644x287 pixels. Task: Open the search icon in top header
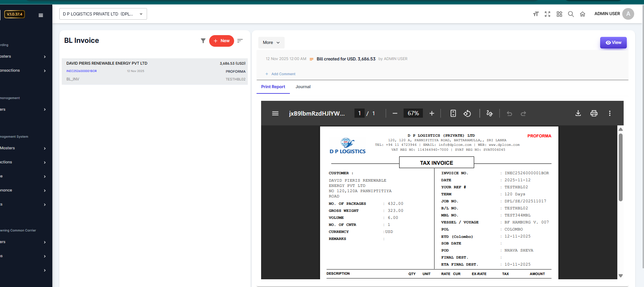click(x=571, y=14)
